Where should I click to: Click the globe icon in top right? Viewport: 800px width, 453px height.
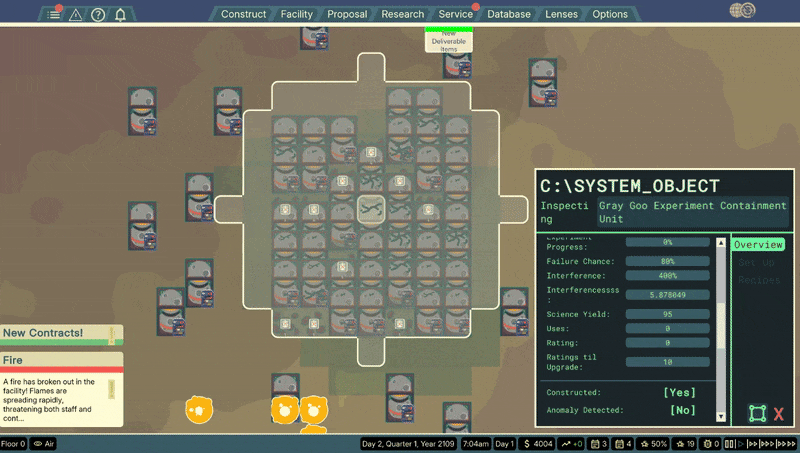coord(742,10)
